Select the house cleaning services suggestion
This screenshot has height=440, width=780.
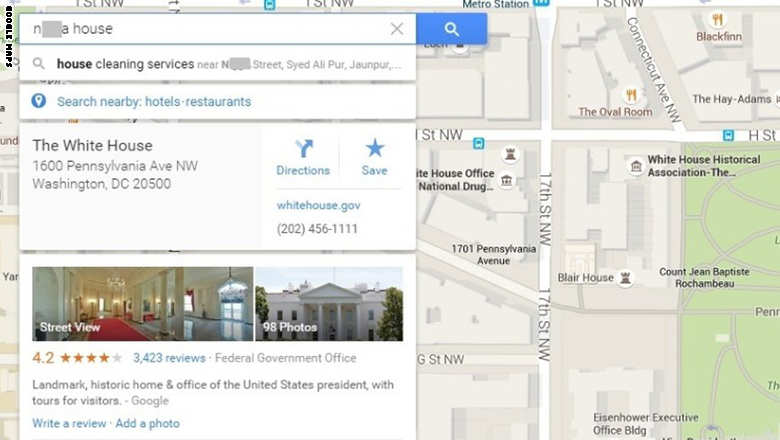(217, 64)
